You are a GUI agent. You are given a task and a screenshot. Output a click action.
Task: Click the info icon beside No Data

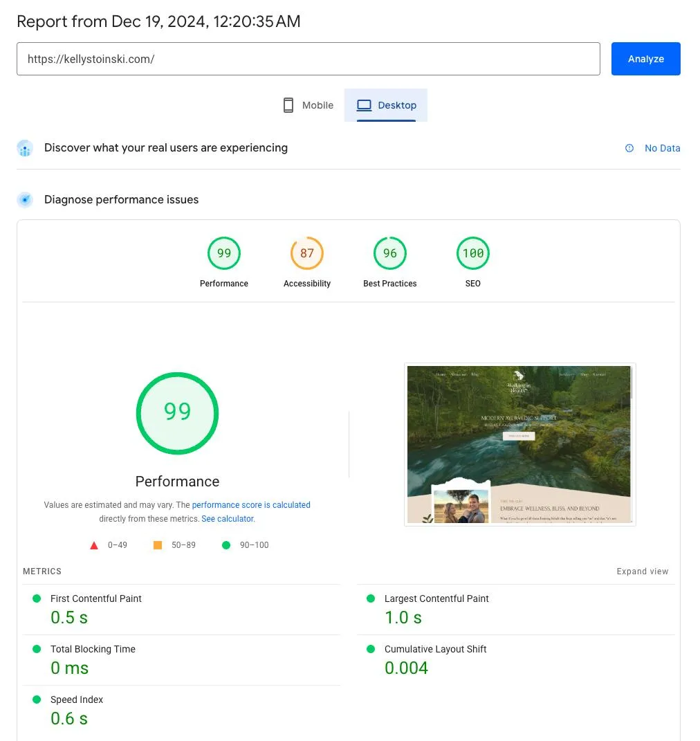[x=629, y=148]
